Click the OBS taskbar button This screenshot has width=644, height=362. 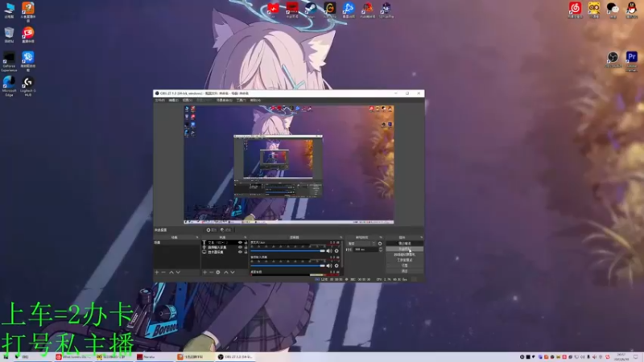coord(236,357)
